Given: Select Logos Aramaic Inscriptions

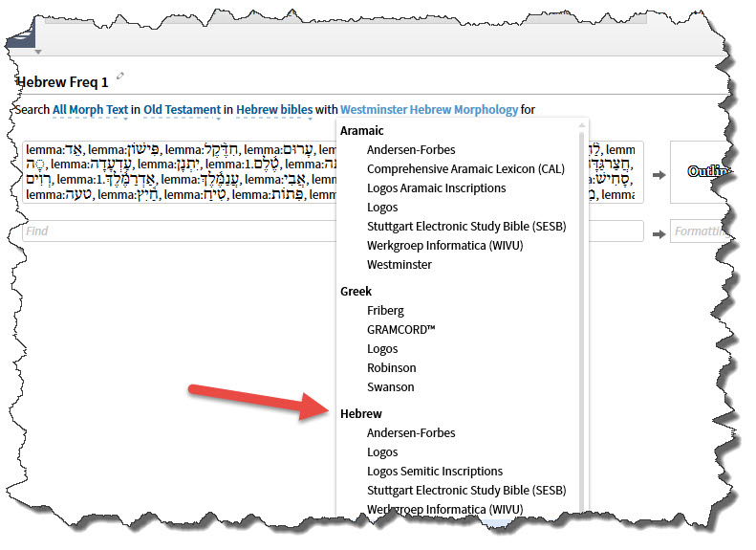Looking at the screenshot, I should click(x=437, y=188).
